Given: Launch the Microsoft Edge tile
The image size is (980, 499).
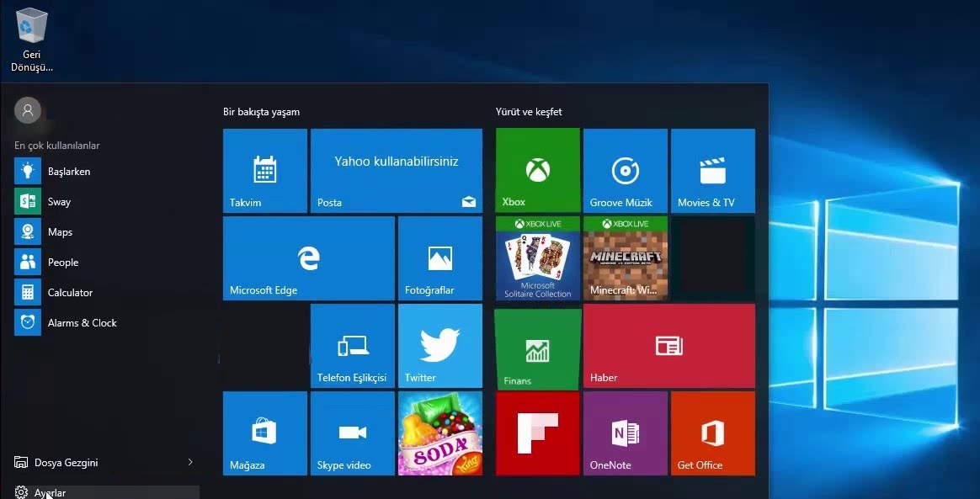Looking at the screenshot, I should pos(309,258).
